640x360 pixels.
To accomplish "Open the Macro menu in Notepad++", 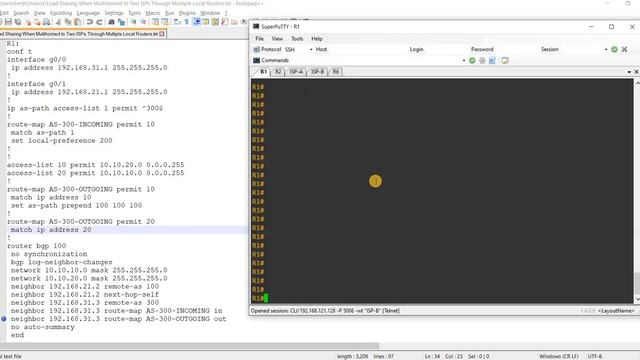I will [153, 13].
